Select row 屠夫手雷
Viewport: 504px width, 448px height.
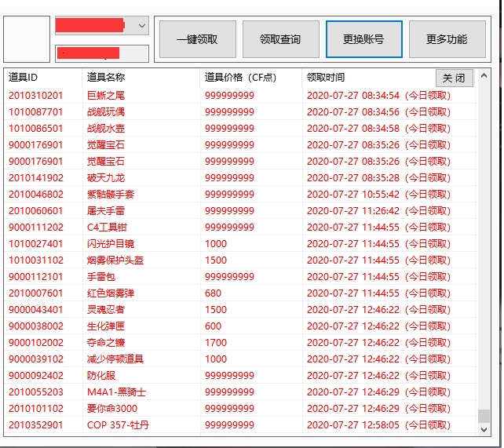tap(239, 211)
